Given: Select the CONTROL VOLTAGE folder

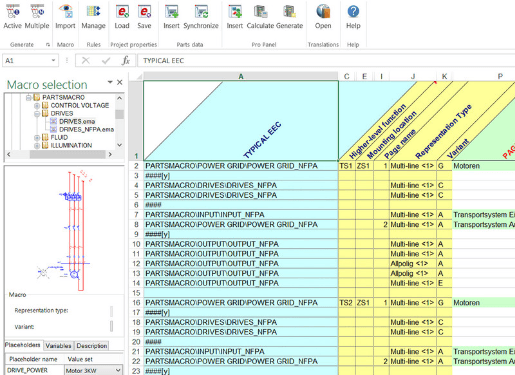Looking at the screenshot, I should [x=80, y=105].
